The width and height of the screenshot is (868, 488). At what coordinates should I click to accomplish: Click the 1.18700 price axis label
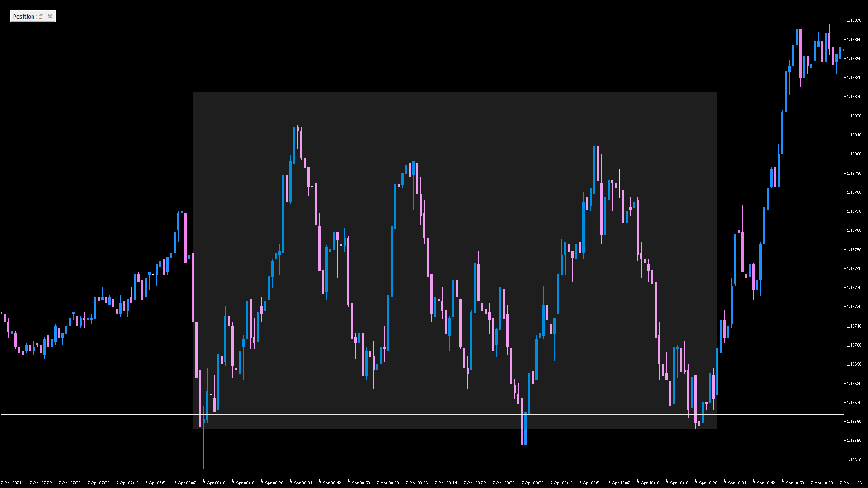[854, 345]
